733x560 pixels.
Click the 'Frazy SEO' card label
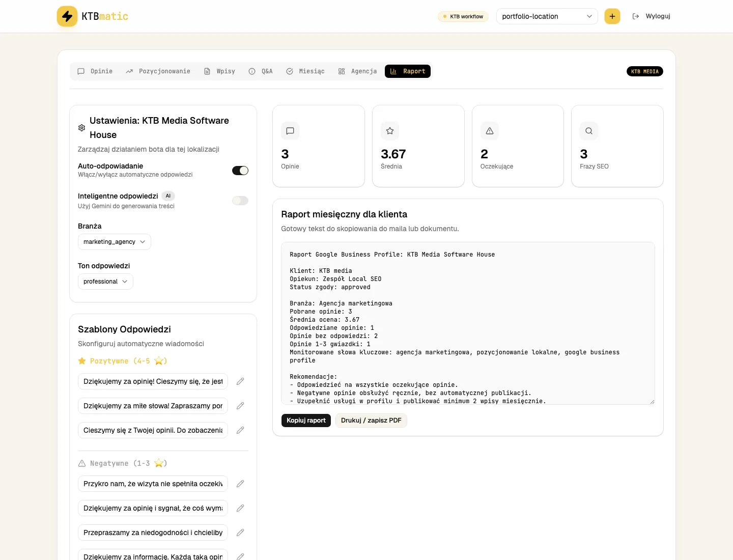[x=594, y=166]
